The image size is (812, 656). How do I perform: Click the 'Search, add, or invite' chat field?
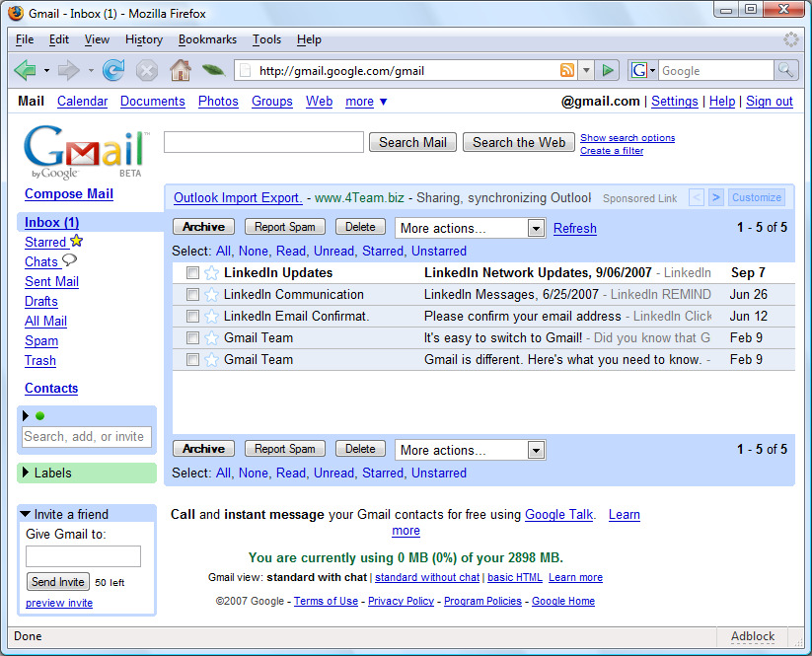tap(87, 436)
